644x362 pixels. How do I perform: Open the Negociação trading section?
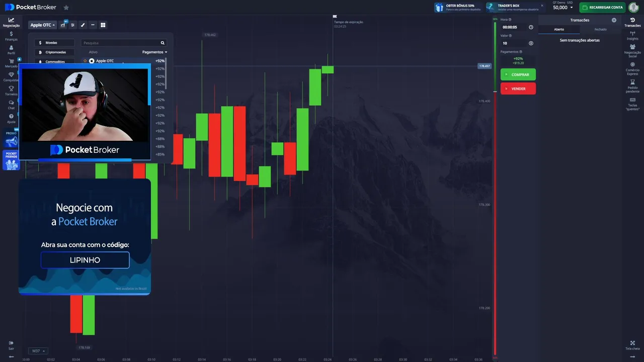[x=11, y=22]
